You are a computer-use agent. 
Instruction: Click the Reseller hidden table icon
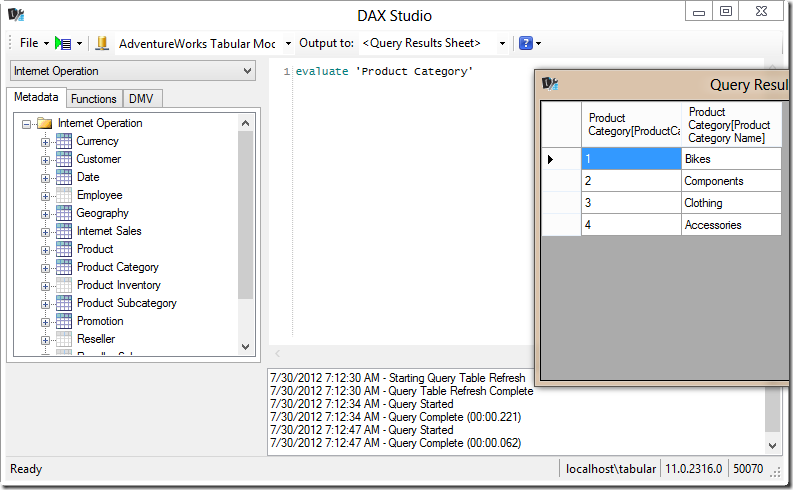click(64, 339)
